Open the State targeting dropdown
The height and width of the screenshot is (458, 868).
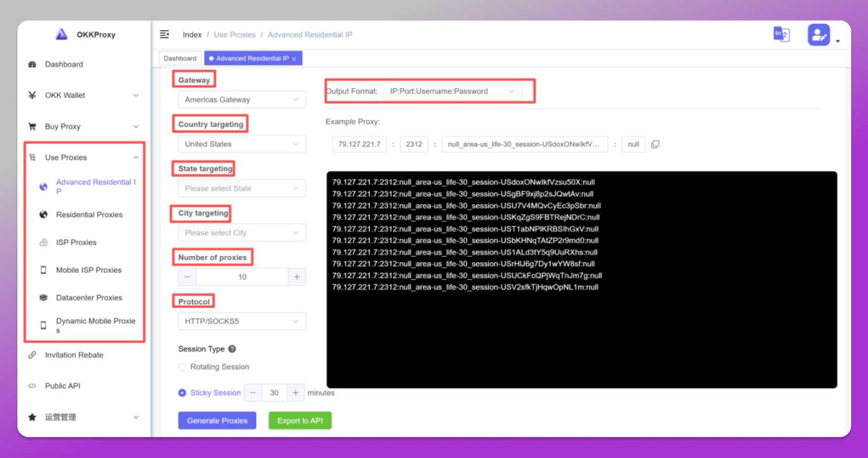[x=242, y=189]
